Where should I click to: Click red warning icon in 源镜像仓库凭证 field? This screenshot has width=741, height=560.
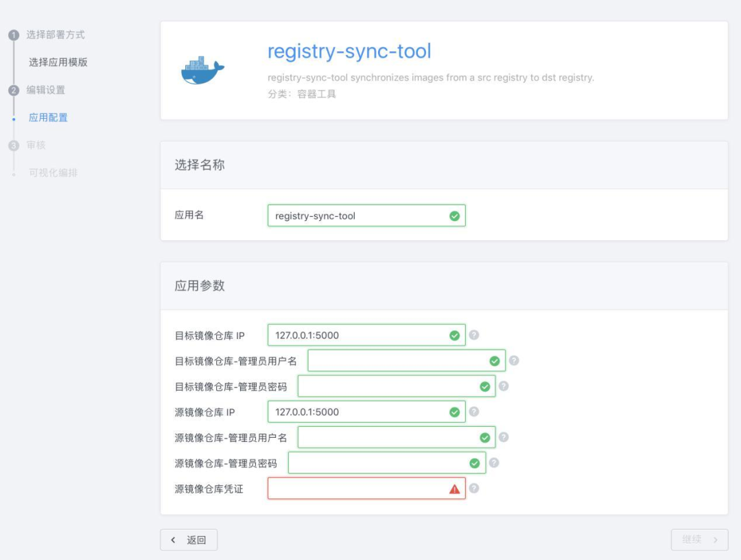click(x=454, y=489)
